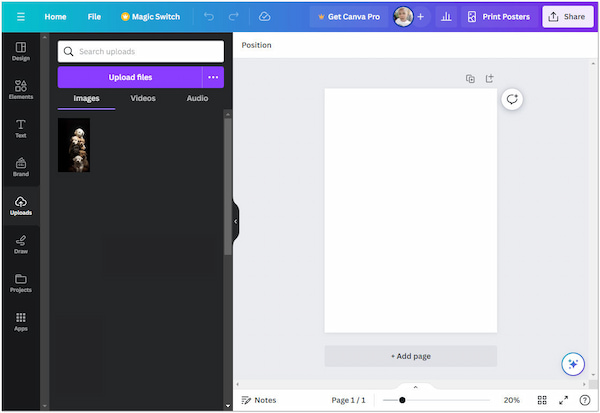Click the Page 1 / 1 indicator

(348, 400)
